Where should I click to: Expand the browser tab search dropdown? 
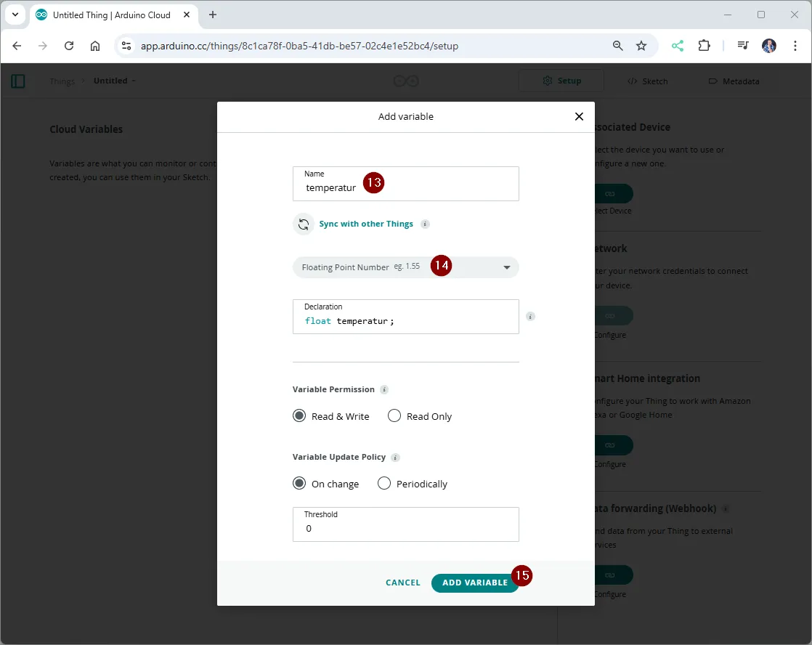(15, 15)
